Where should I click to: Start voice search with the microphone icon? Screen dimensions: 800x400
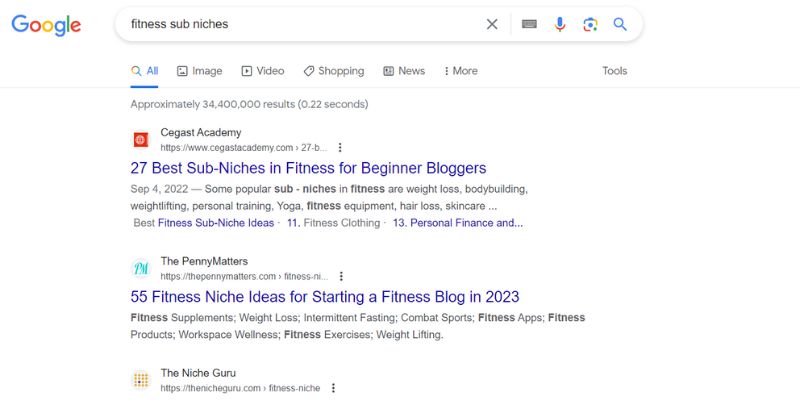click(x=560, y=24)
